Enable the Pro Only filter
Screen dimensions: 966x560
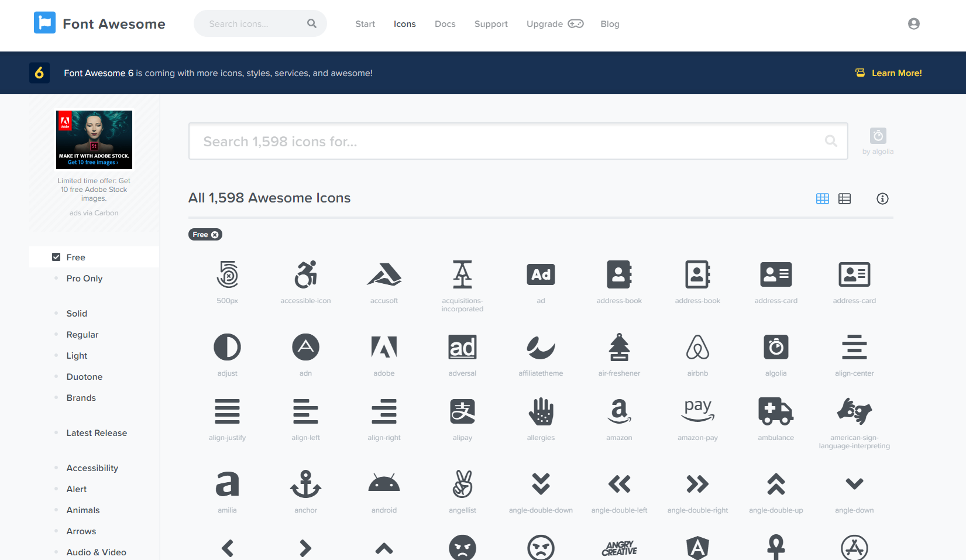point(84,279)
